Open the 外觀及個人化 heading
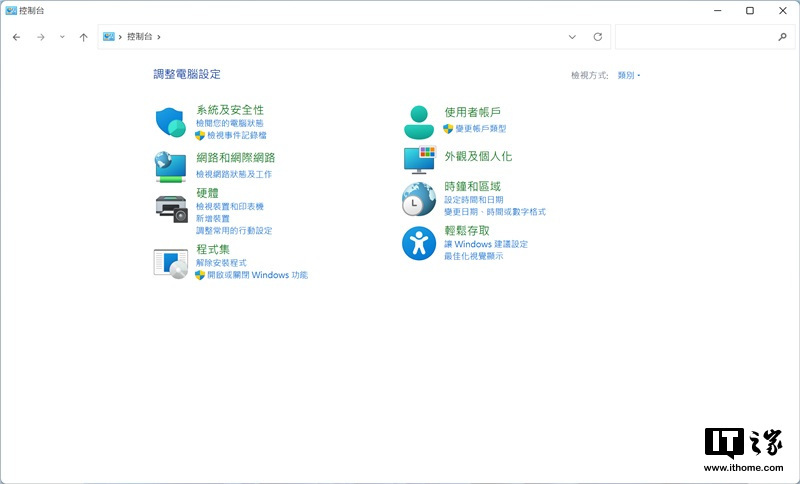The width and height of the screenshot is (800, 484). (478, 156)
